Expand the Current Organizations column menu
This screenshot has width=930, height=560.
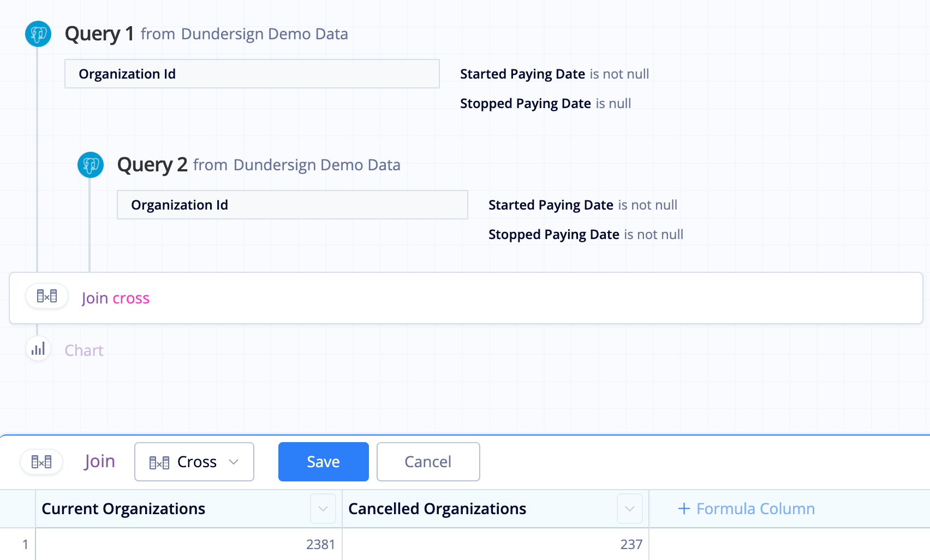323,509
